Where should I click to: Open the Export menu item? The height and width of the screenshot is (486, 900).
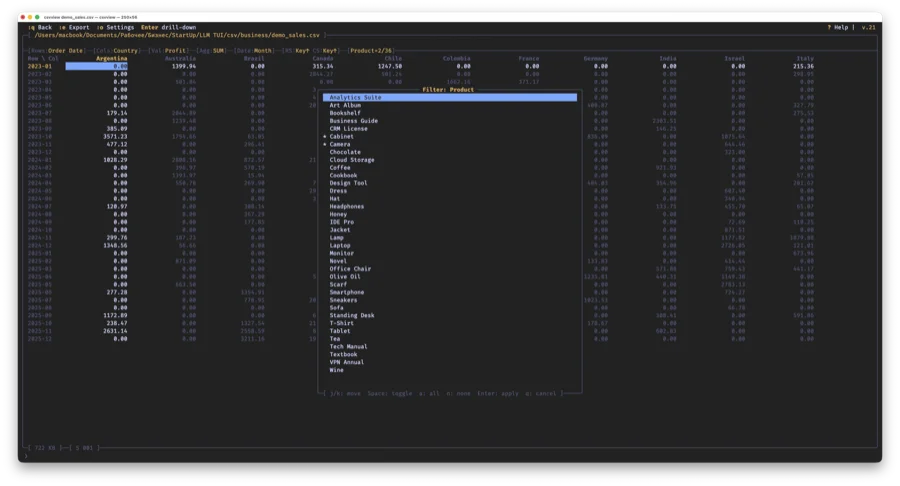(78, 27)
